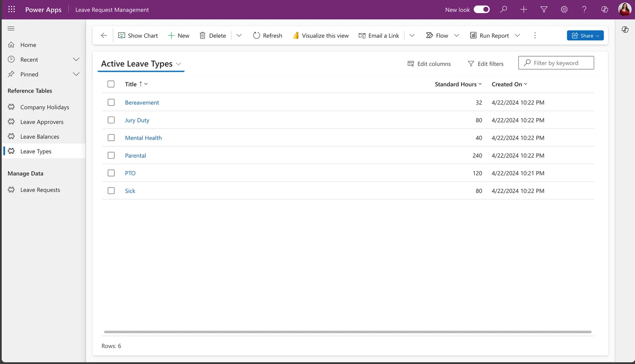Open Leave Balances in sidebar

click(44, 136)
